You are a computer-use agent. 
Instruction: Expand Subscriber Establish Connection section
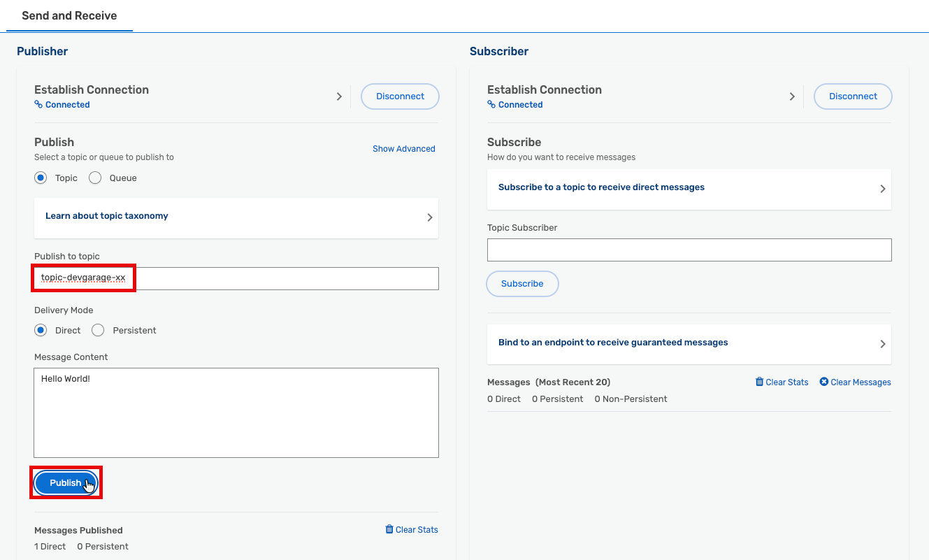click(x=792, y=96)
